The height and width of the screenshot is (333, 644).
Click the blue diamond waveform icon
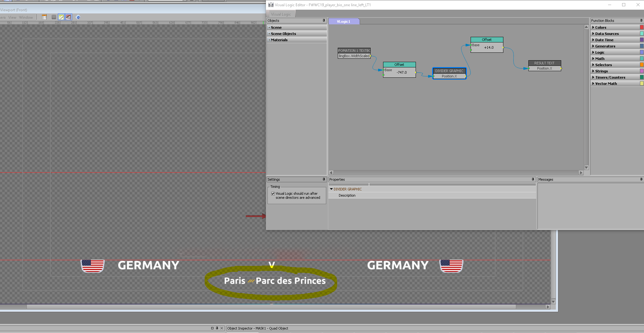[78, 17]
